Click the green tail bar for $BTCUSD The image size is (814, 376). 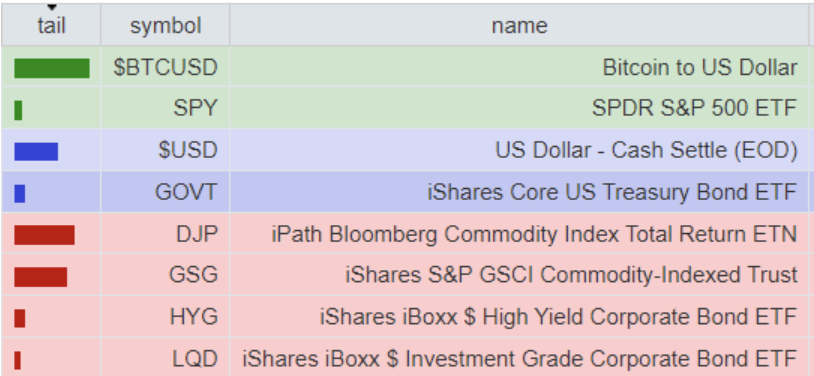52,68
